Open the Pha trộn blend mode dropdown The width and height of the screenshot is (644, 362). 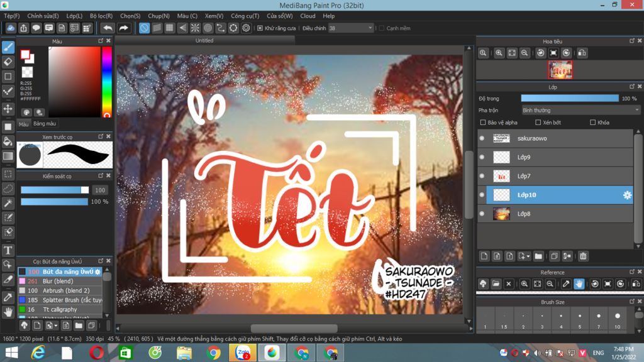(580, 111)
